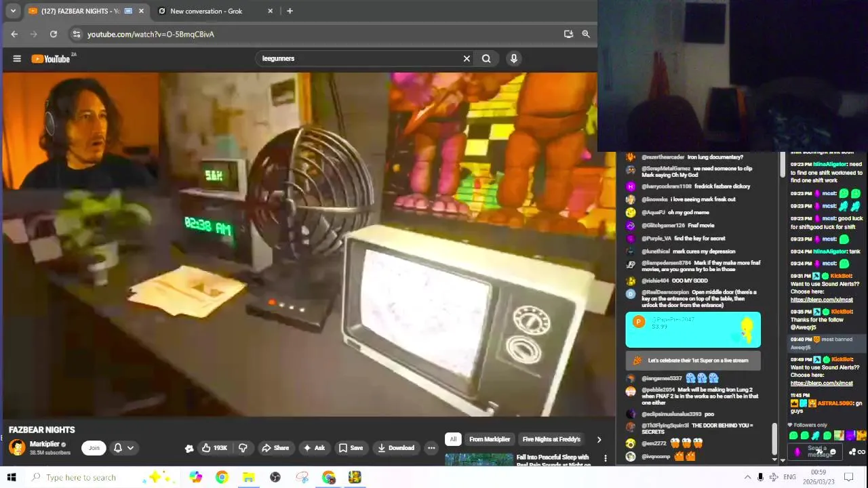Go back in the browser
The image size is (868, 488).
(x=14, y=34)
